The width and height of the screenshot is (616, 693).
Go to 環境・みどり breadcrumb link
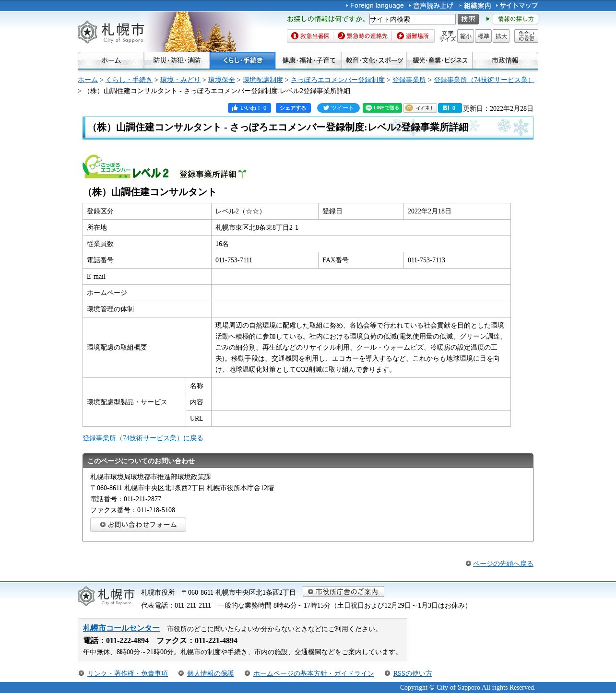pyautogui.click(x=180, y=80)
